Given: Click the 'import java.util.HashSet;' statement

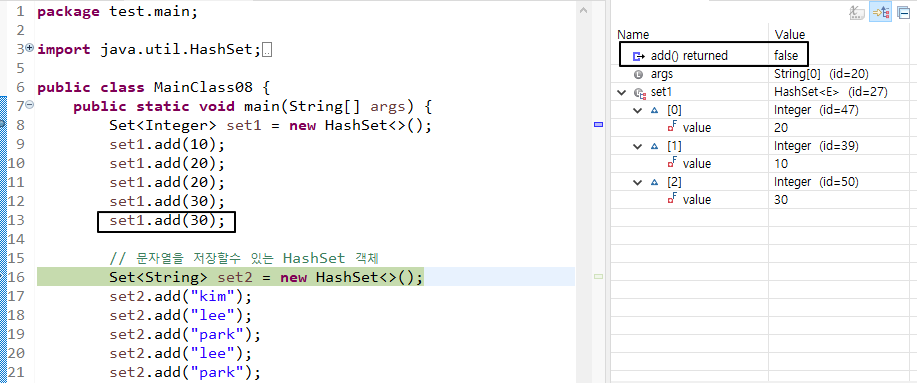Looking at the screenshot, I should 148,50.
